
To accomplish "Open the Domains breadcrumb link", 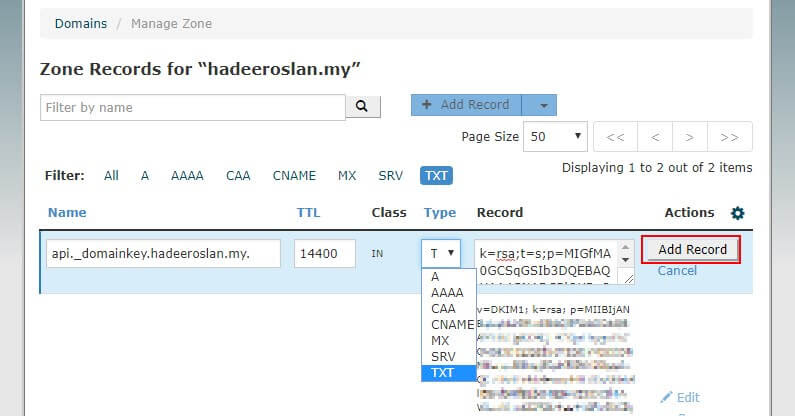I will point(81,23).
